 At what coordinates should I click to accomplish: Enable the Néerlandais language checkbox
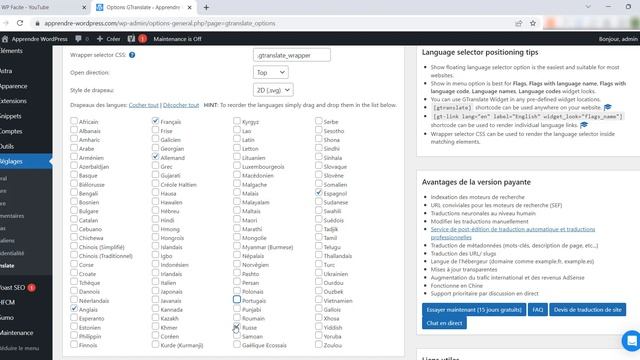[73, 300]
